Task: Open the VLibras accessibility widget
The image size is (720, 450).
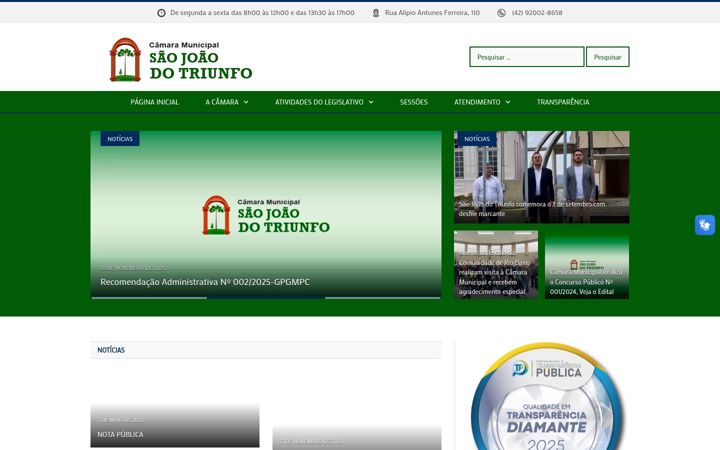Action: (705, 225)
